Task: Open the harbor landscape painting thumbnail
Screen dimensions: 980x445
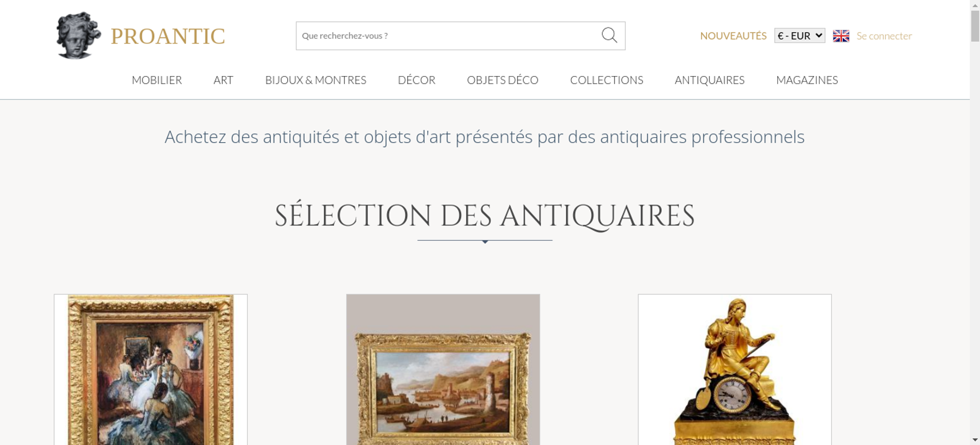Action: [443, 370]
